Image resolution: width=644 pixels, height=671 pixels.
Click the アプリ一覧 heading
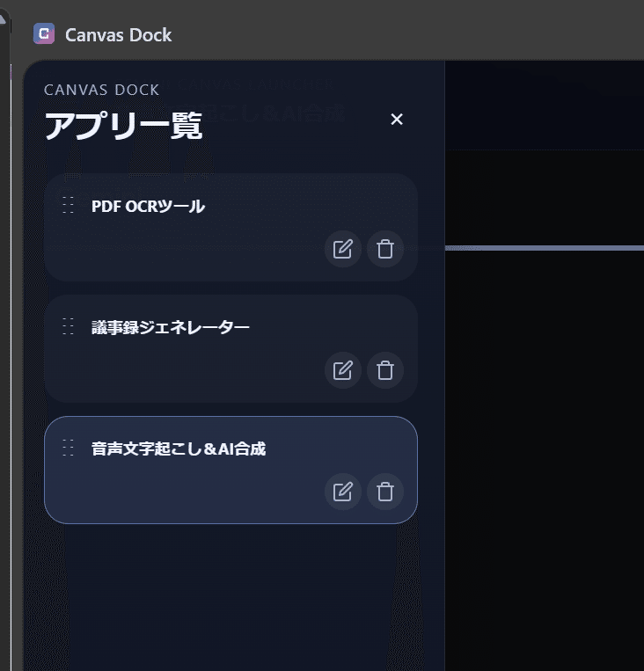123,126
